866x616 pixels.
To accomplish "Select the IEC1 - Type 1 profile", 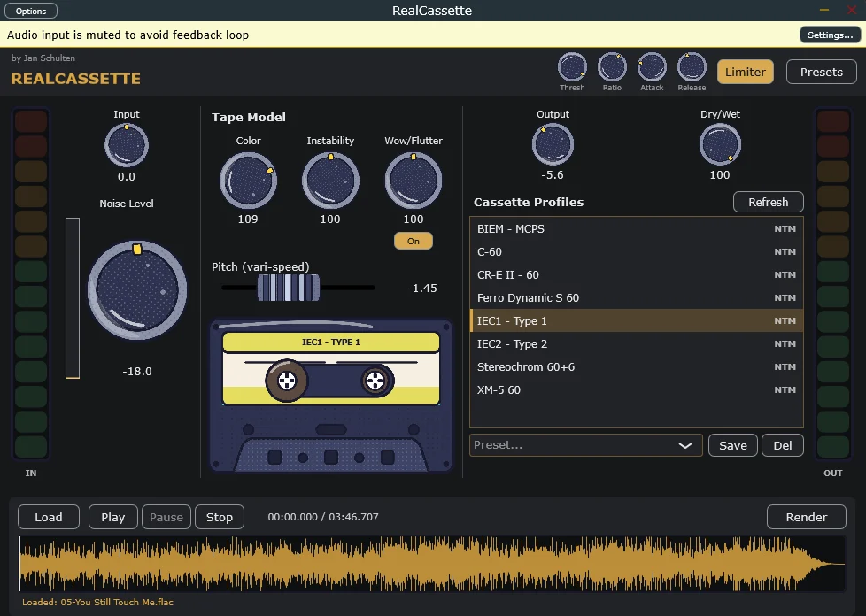I will 637,320.
